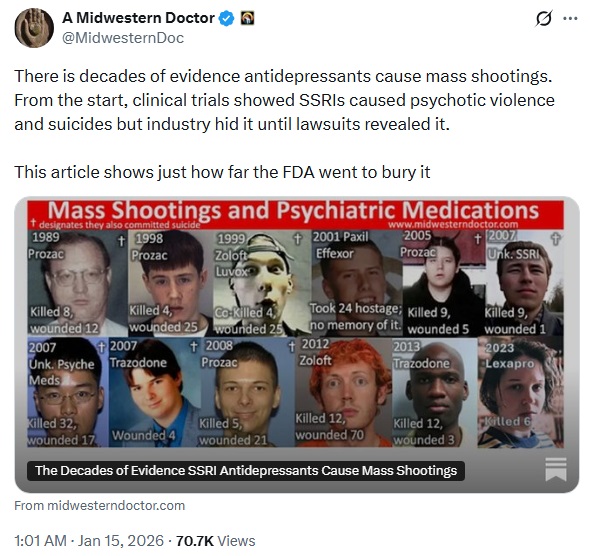Click the 1:01 AM Jan 15, 2026 timestamp
This screenshot has height=556, width=594.
[89, 540]
